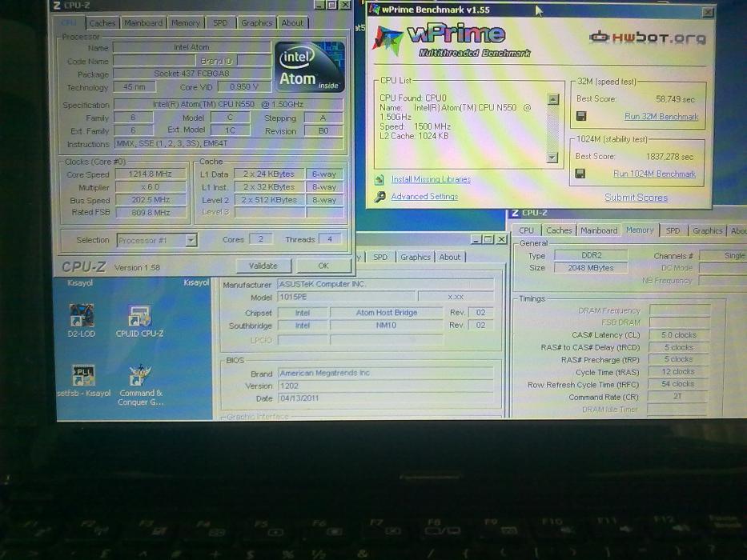
Task: Open SPD tab in middle CPU-Z window
Action: (x=380, y=257)
